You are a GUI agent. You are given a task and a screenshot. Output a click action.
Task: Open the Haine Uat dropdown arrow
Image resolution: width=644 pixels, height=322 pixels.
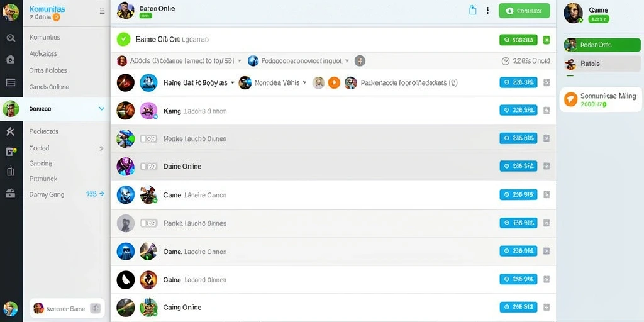233,82
